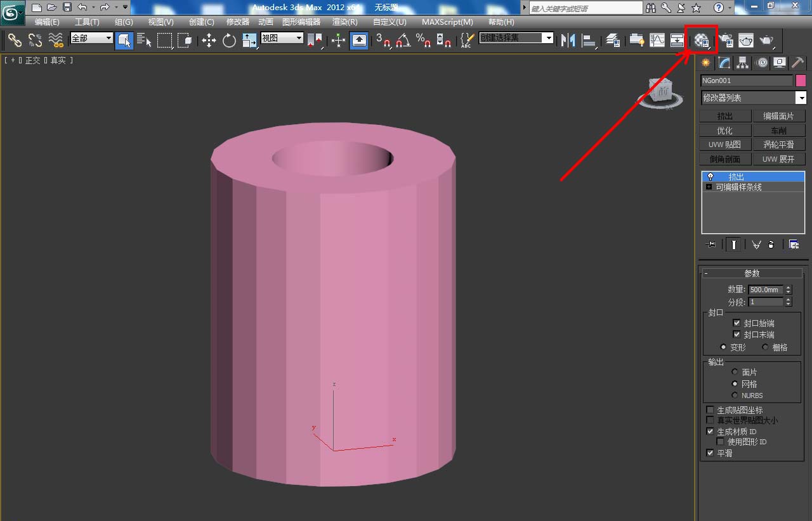Open the 全部 selection filter dropdown

coord(91,38)
